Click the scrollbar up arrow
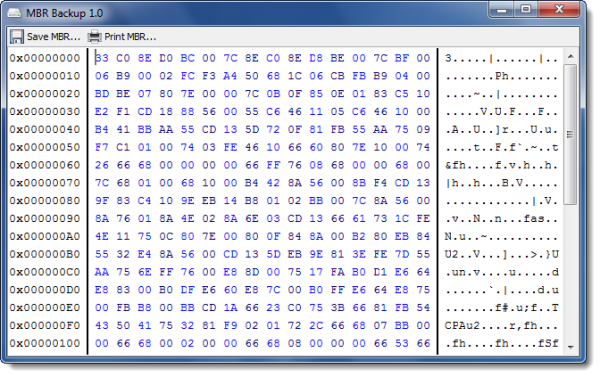 pyautogui.click(x=571, y=57)
